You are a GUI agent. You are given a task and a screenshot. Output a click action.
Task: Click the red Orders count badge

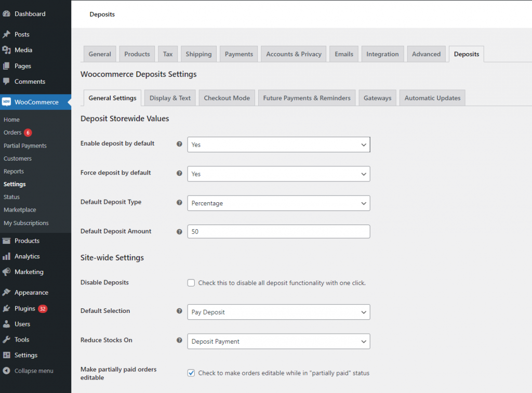(x=28, y=133)
